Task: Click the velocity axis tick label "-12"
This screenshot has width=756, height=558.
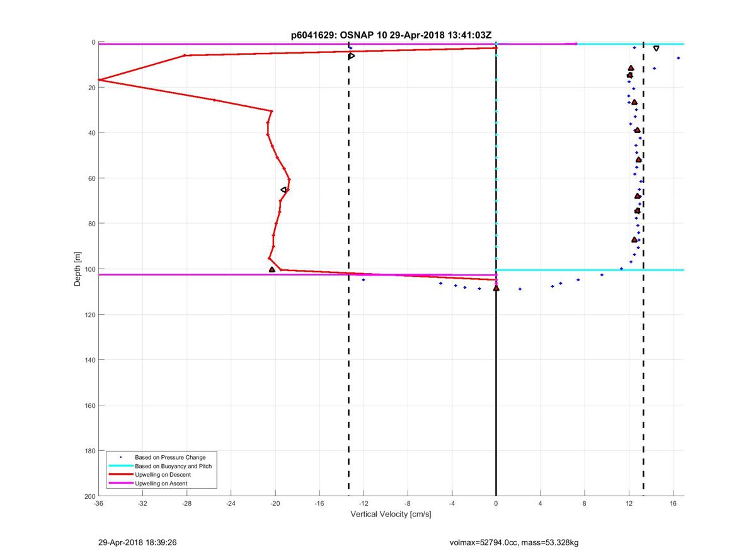Action: click(364, 504)
